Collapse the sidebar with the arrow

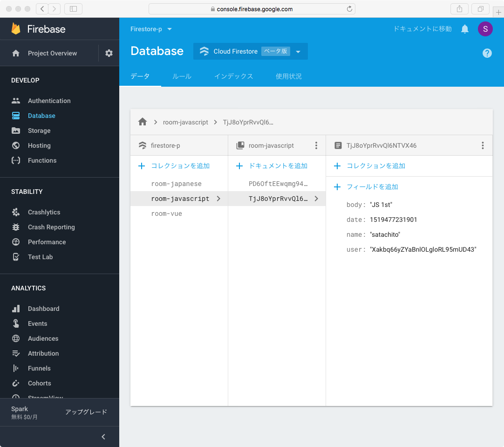(x=103, y=437)
